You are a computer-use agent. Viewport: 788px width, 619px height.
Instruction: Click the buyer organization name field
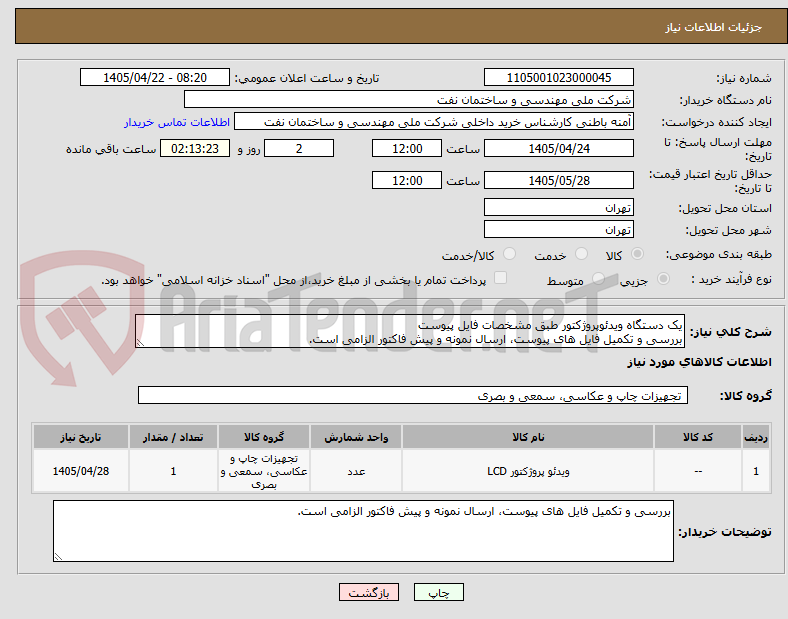(x=409, y=99)
